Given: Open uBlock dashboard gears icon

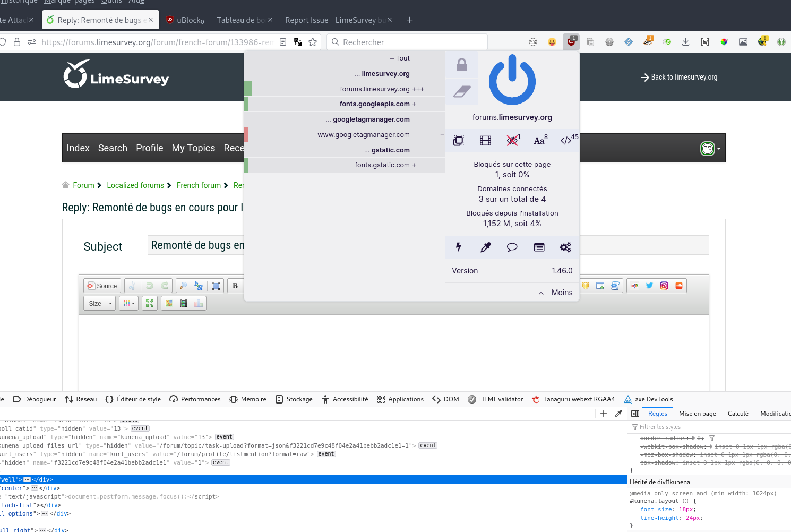Looking at the screenshot, I should (565, 247).
